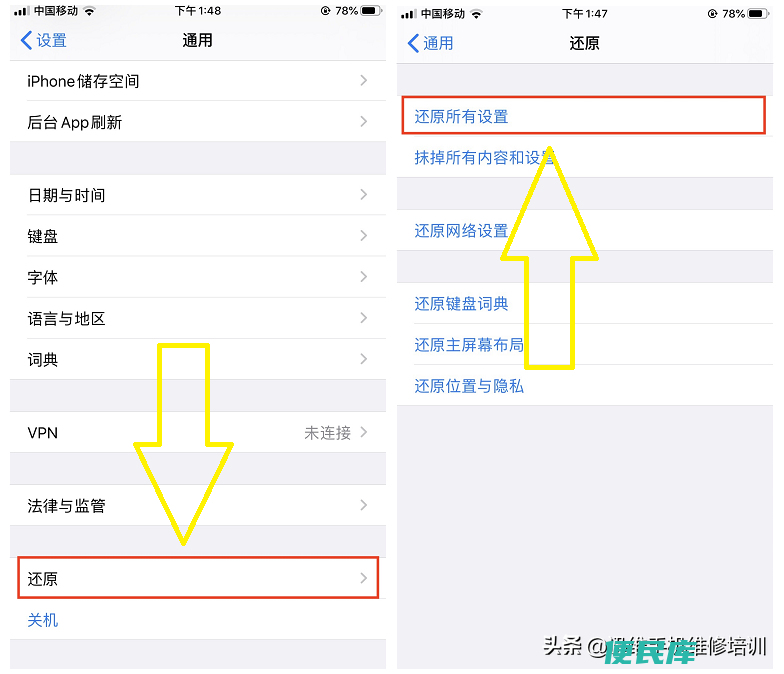Open the 后台App刷新 row chevron
This screenshot has width=784, height=674.
pyautogui.click(x=364, y=122)
